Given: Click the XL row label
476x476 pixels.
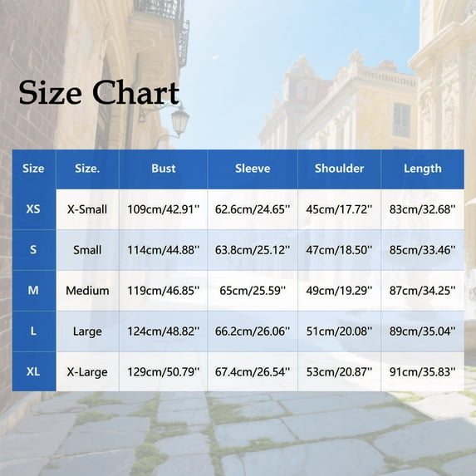Looking at the screenshot, I should click(33, 371).
